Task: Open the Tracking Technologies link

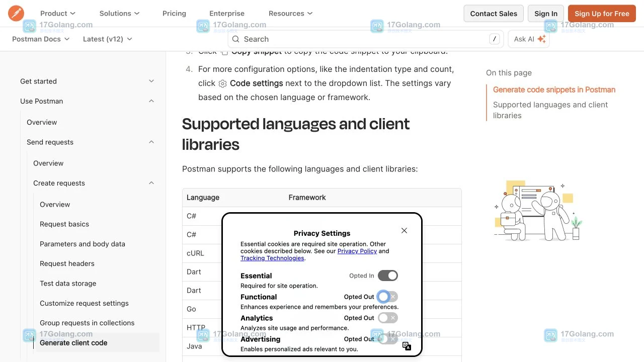Action: pos(272,258)
